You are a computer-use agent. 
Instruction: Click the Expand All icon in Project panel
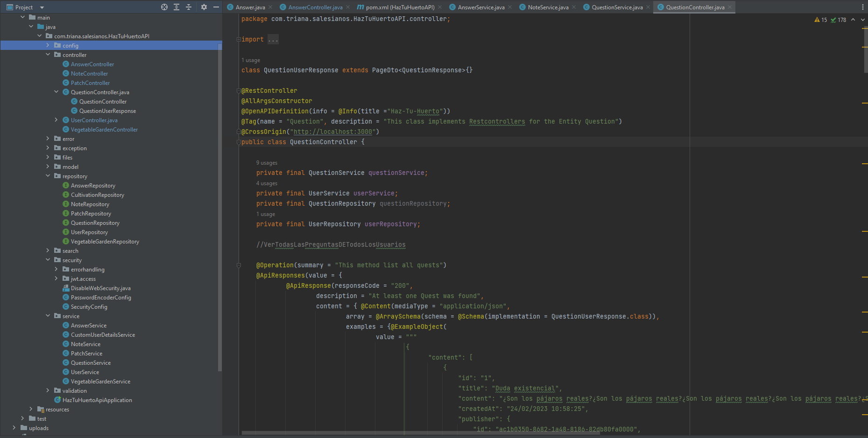(176, 7)
